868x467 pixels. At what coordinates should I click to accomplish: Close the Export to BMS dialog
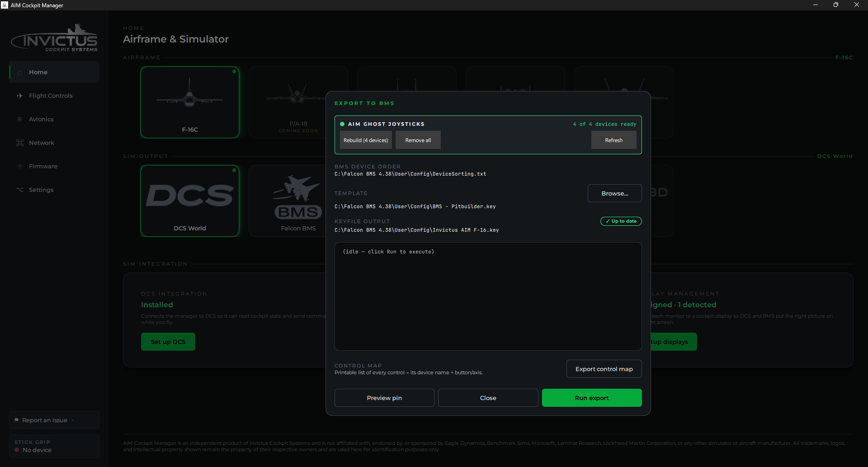pyautogui.click(x=488, y=398)
